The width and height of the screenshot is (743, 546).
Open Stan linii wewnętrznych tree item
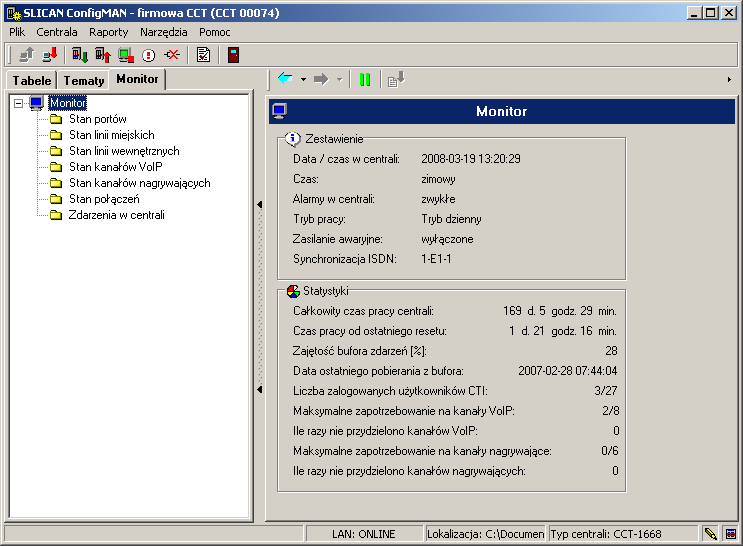[124, 151]
